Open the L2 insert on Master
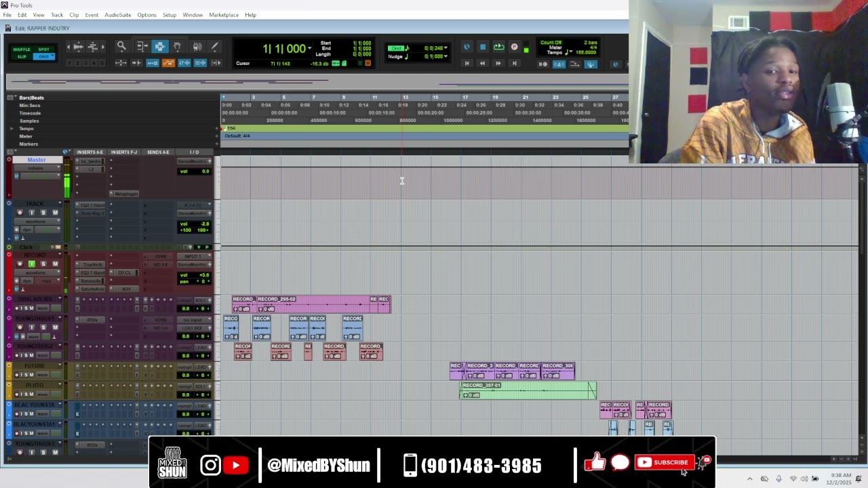This screenshot has height=488, width=868. 92,169
